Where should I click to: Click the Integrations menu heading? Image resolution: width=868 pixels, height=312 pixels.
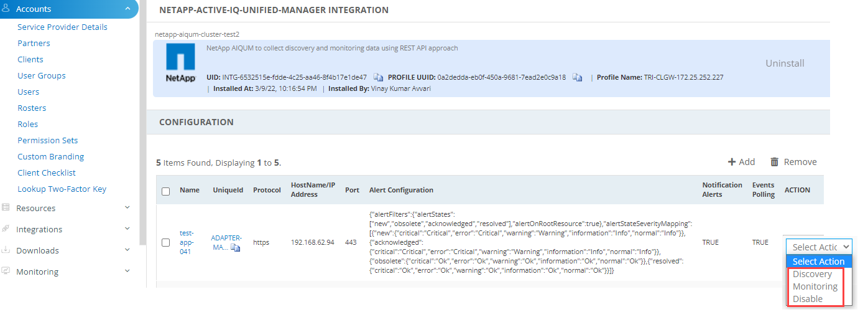(39, 229)
